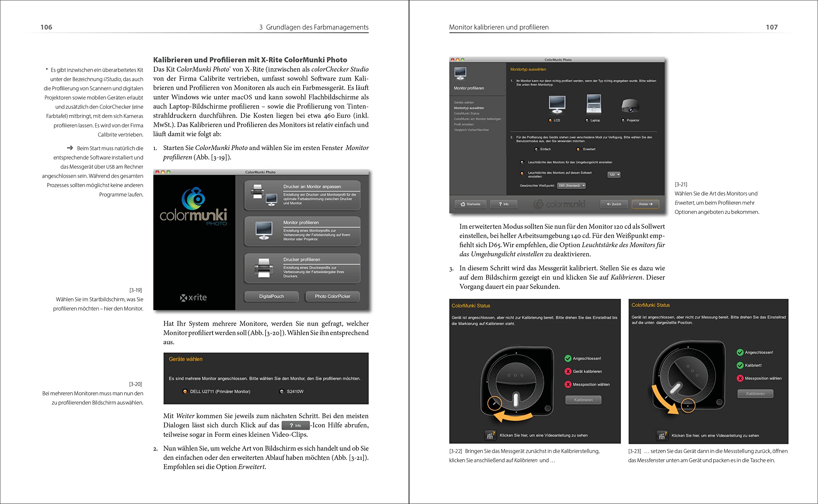Image resolution: width=818 pixels, height=504 pixels.
Task: Select the S2410W monitor radio button
Action: point(282,391)
